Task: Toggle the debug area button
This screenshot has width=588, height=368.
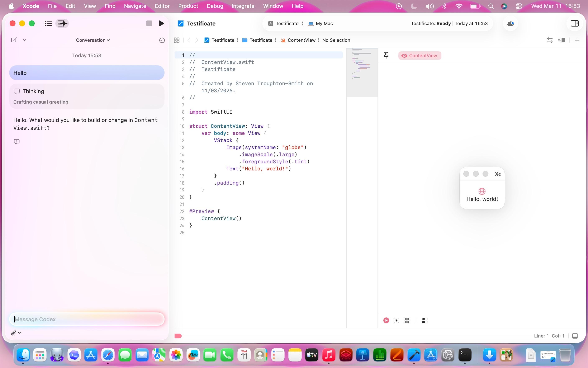Action: (x=575, y=336)
